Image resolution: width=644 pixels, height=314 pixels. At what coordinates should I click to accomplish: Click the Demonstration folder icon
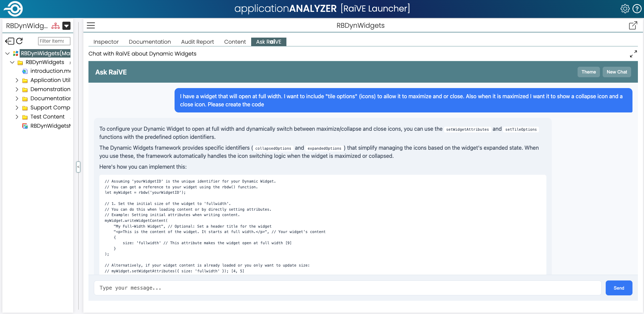click(25, 90)
